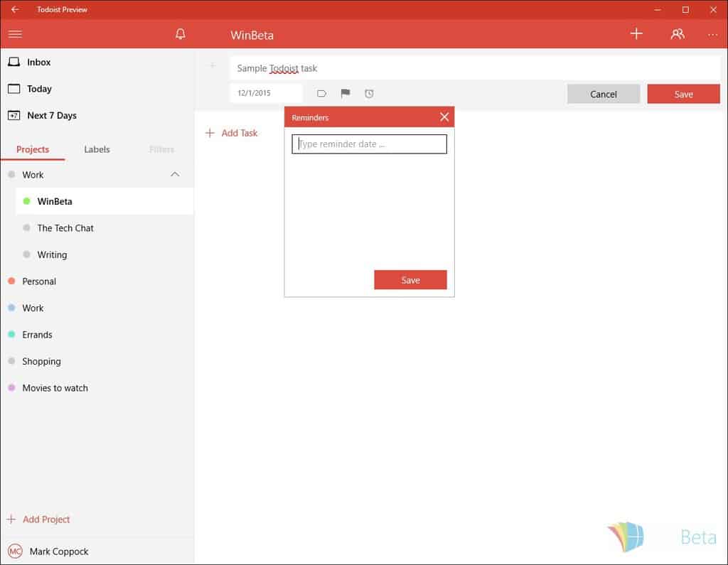Go back using the back arrow
This screenshot has height=565, width=728.
[x=15, y=10]
